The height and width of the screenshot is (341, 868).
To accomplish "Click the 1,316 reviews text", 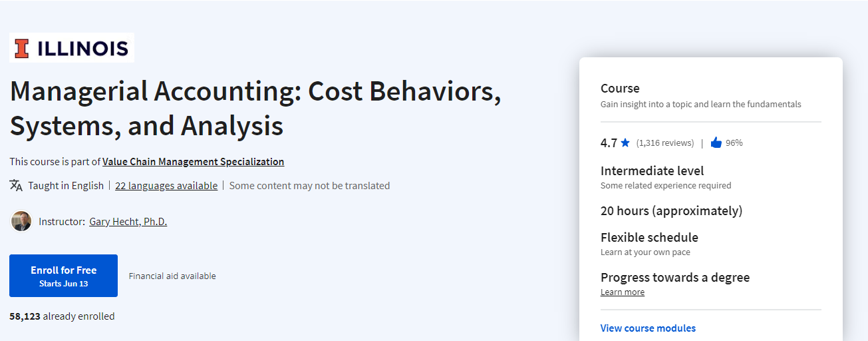I will click(x=665, y=143).
